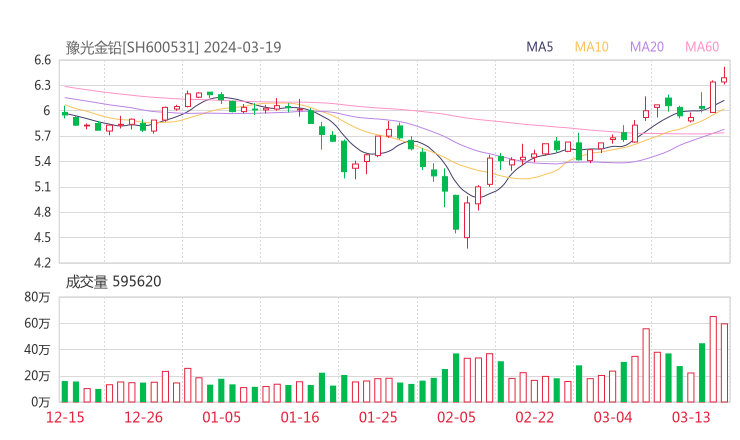Click the 20万 volume axis label
The width and height of the screenshot is (740, 440).
click(37, 376)
